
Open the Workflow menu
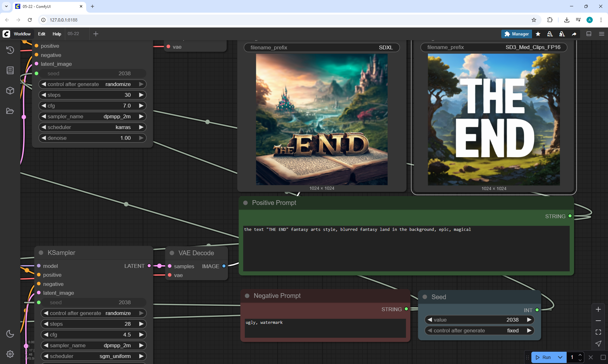pyautogui.click(x=22, y=34)
